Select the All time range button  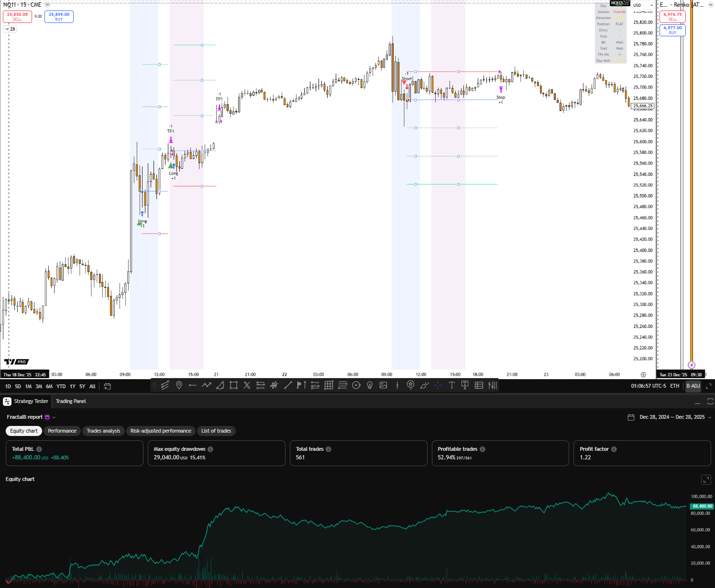click(92, 386)
